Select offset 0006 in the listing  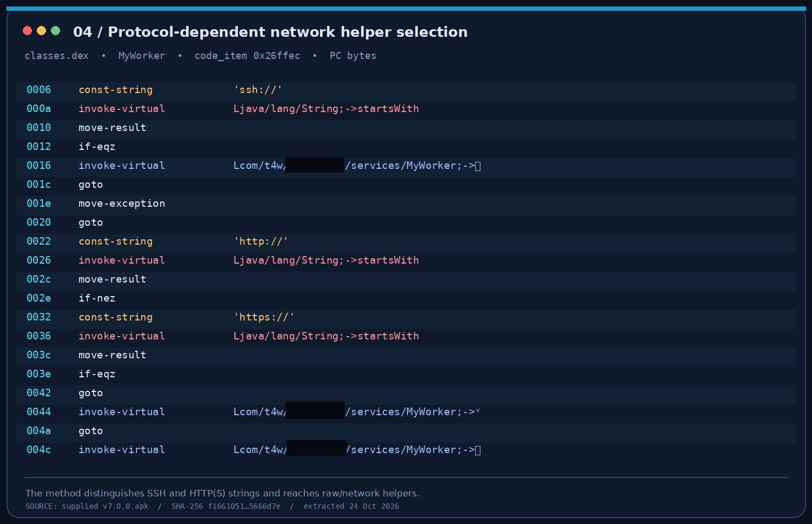click(39, 90)
